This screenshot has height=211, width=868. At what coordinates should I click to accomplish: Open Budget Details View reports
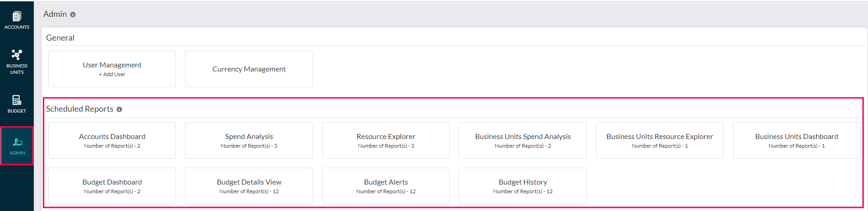(249, 186)
